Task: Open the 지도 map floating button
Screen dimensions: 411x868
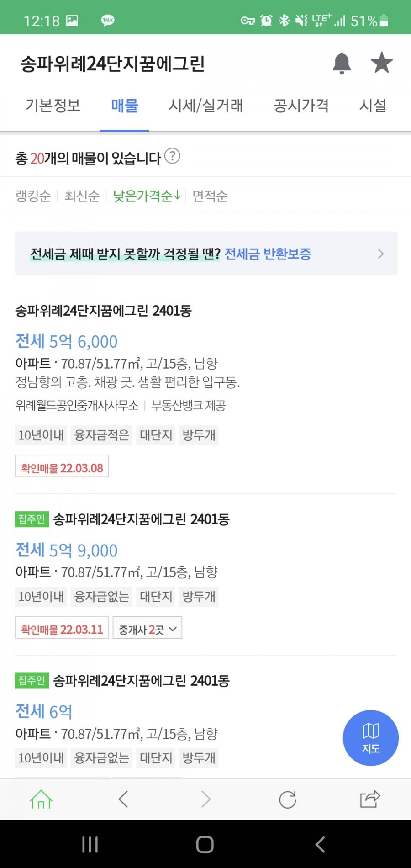Action: 371,738
